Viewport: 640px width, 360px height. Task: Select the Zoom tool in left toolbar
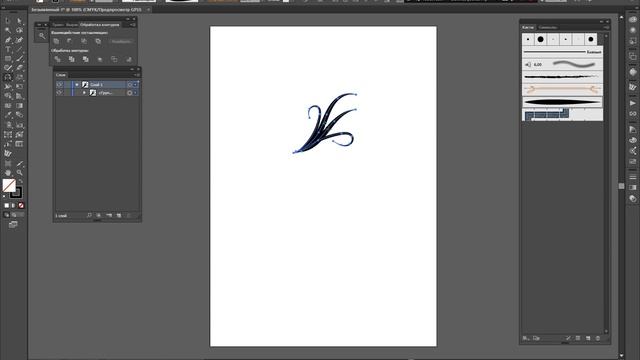click(x=19, y=173)
